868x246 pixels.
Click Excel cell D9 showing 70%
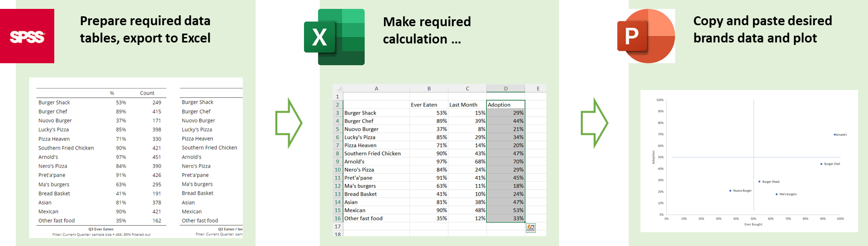[x=506, y=162]
